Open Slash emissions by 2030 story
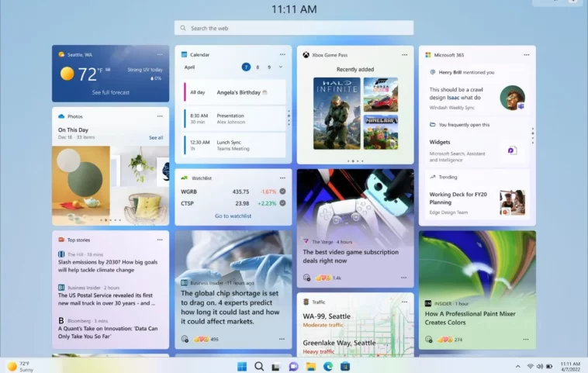Viewport: 588px width, 373px height. click(x=108, y=266)
